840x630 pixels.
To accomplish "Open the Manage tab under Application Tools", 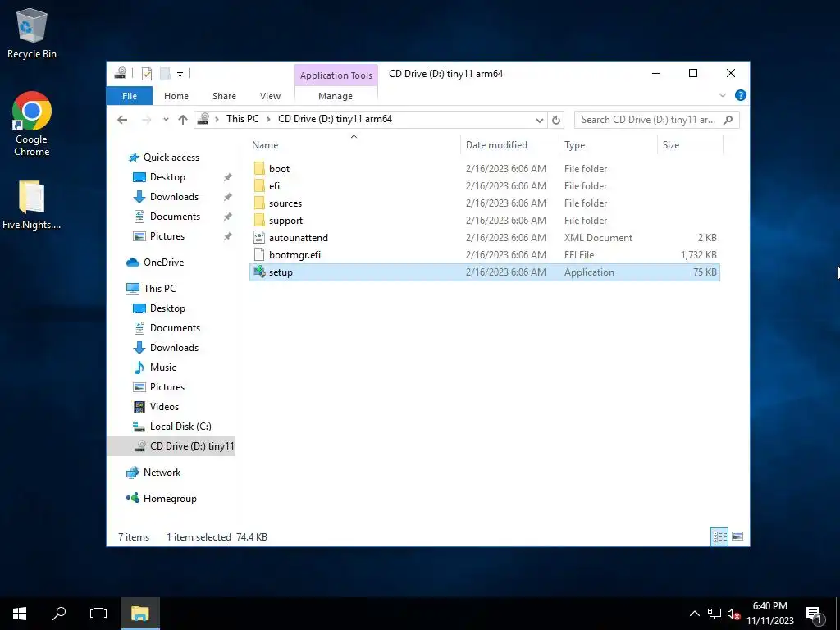I will [336, 96].
